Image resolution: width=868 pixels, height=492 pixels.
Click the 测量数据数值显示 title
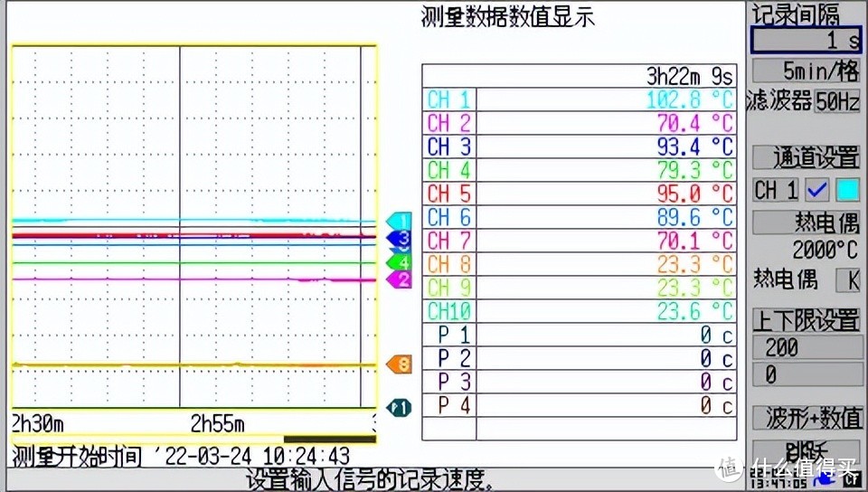pos(507,16)
